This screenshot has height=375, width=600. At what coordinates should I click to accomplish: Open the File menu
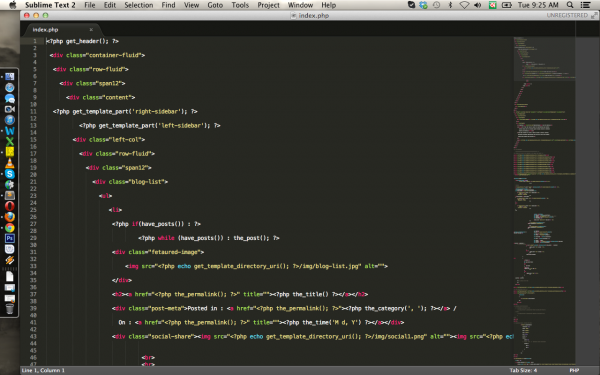click(90, 5)
